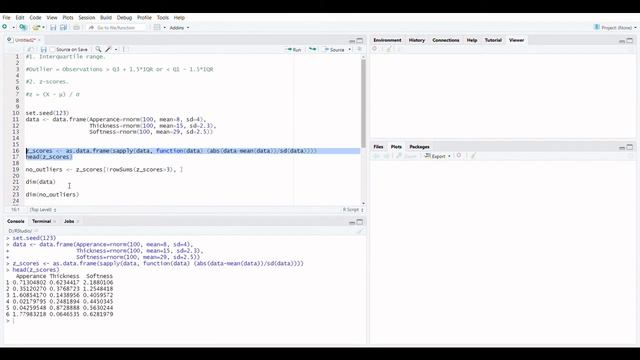Click the Source button
This screenshot has width=640, height=360.
334,49
